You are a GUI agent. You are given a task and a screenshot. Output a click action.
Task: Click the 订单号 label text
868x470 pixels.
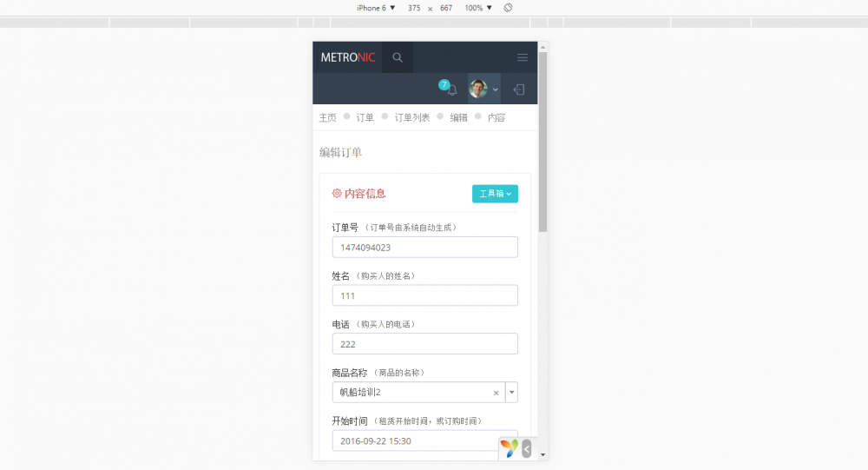[x=345, y=228]
